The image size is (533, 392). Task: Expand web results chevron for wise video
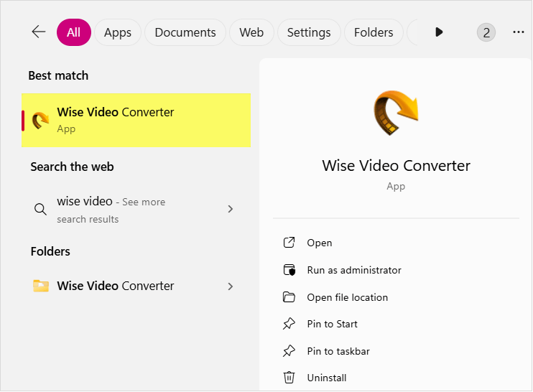coord(231,209)
